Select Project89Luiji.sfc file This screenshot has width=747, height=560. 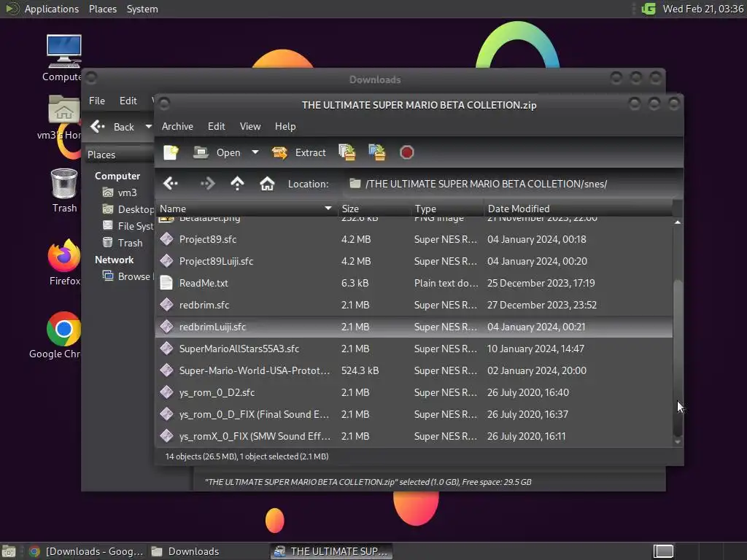tap(414, 261)
